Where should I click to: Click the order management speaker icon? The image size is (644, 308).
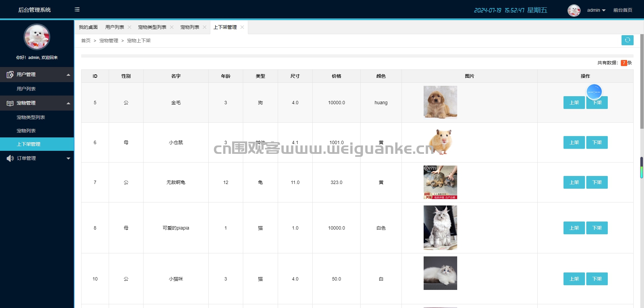(10, 158)
